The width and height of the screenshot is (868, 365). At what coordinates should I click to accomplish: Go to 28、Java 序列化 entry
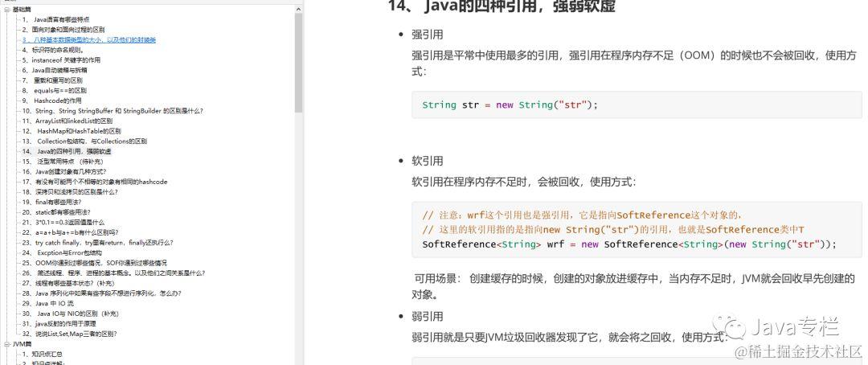[101, 293]
